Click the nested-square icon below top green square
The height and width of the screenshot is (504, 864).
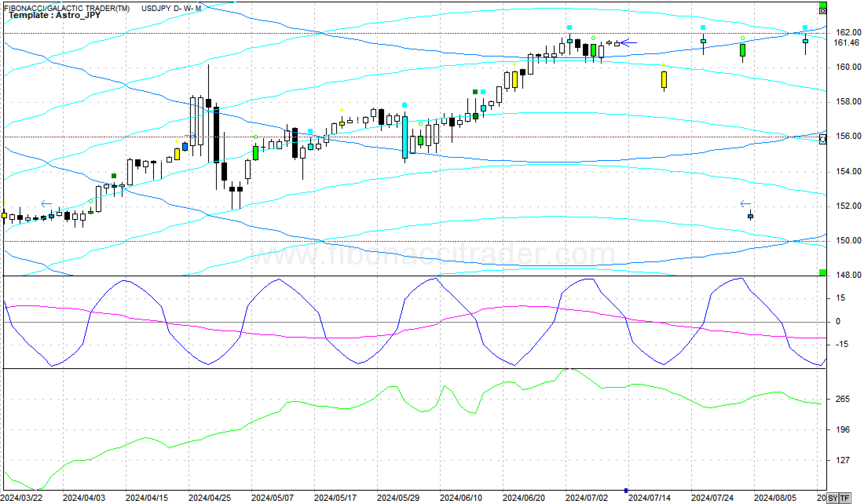823,11
